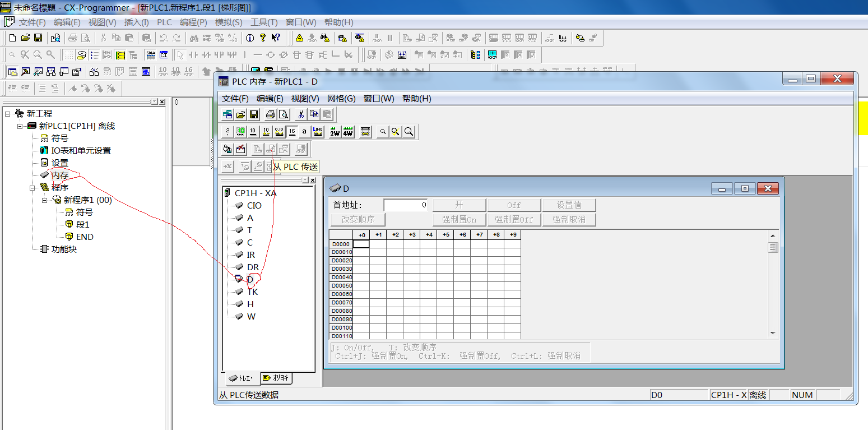868x430 pixels.
Task: Click the New file icon in main toolbar
Action: (x=12, y=38)
